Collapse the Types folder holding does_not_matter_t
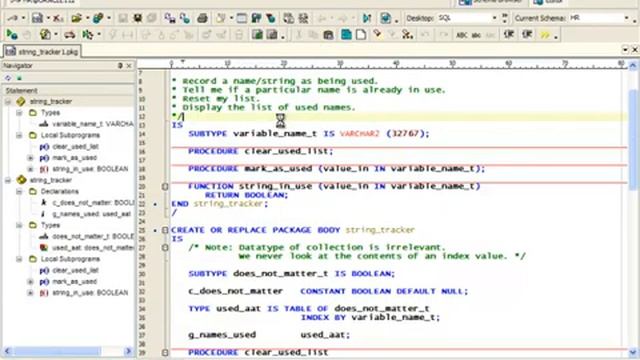Viewport: 640px width, 360px height. tap(19, 225)
